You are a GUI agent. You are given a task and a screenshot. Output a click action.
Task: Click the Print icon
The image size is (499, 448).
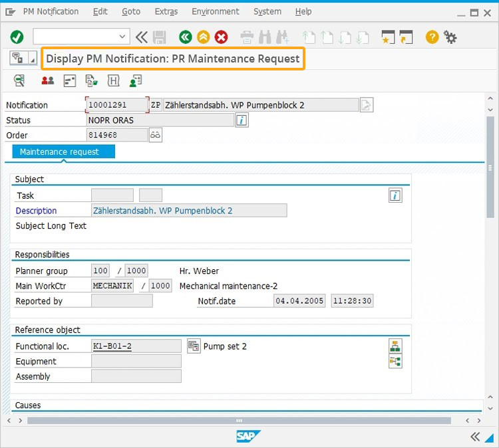click(247, 37)
